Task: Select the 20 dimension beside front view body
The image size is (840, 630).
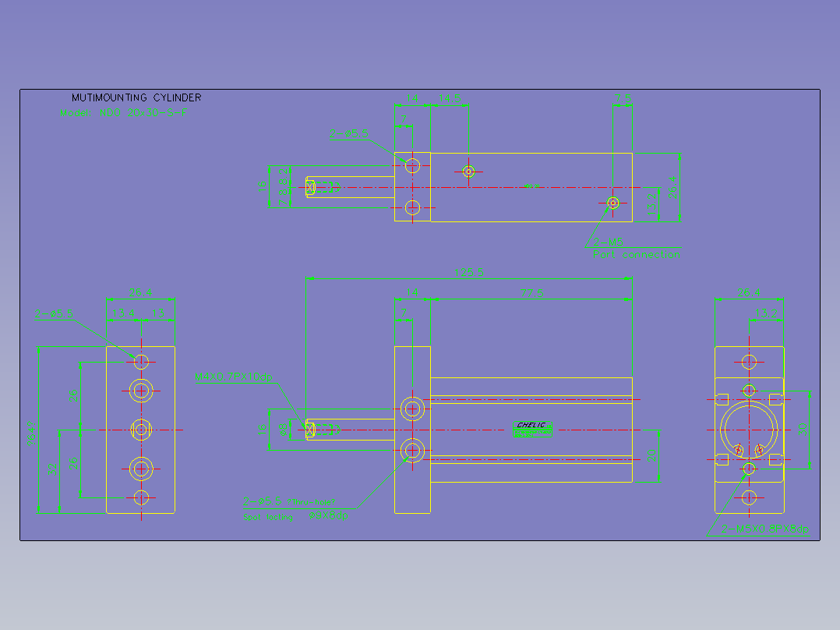Action: [x=651, y=456]
